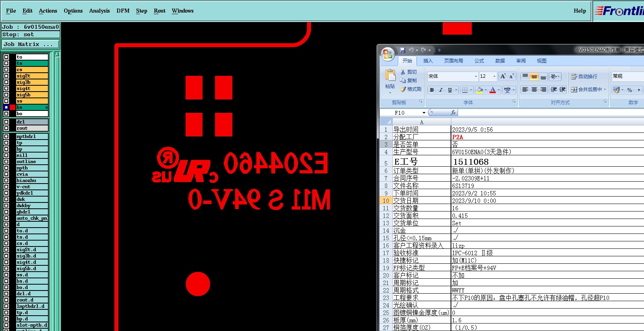This screenshot has height=331, width=644.
Task: Set top vertical alignment in Excel
Action: click(525, 76)
